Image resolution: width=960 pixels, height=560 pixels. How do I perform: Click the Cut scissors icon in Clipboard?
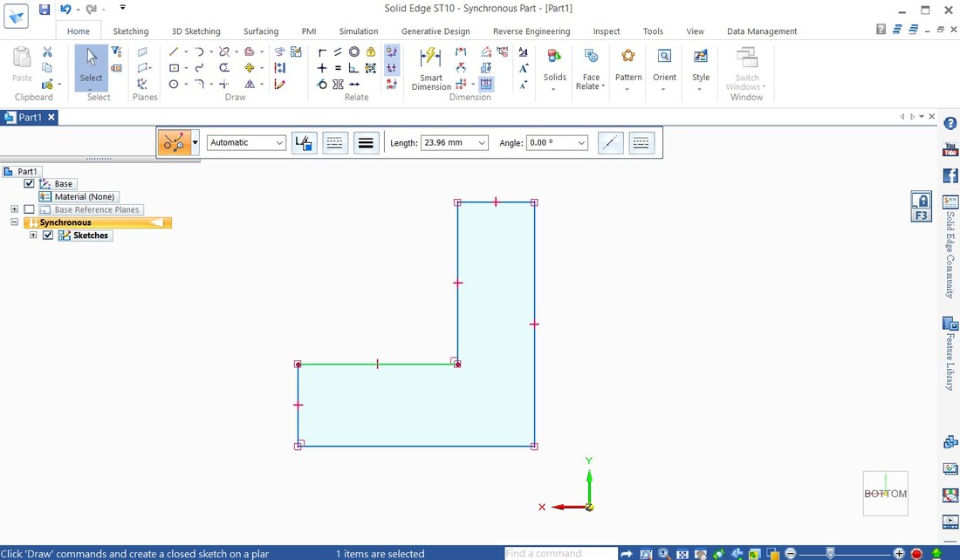(47, 52)
